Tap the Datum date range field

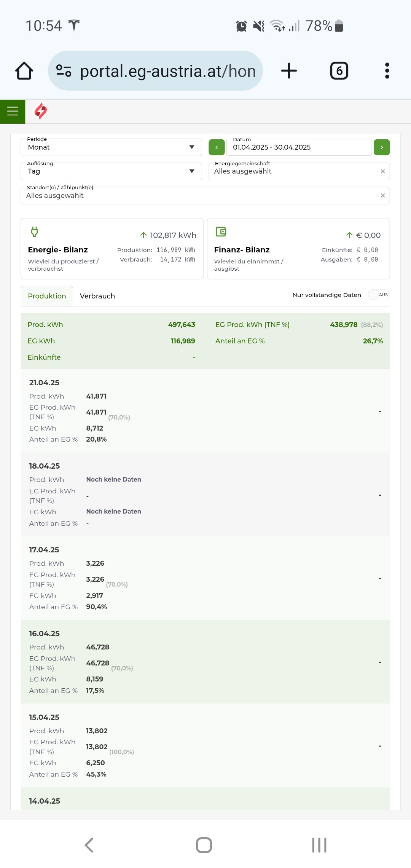[x=298, y=147]
